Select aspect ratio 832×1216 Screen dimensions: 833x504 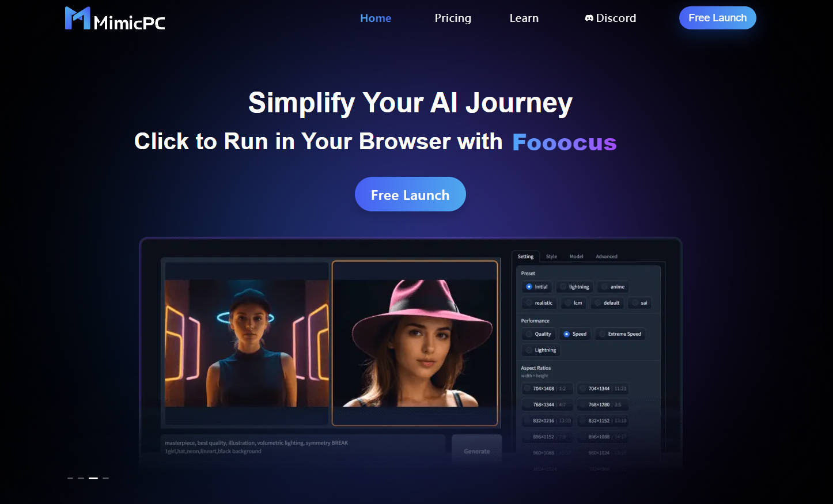tap(548, 421)
